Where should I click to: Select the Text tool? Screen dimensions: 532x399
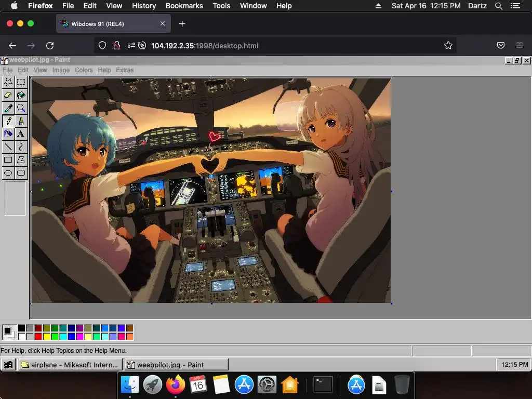click(x=21, y=134)
